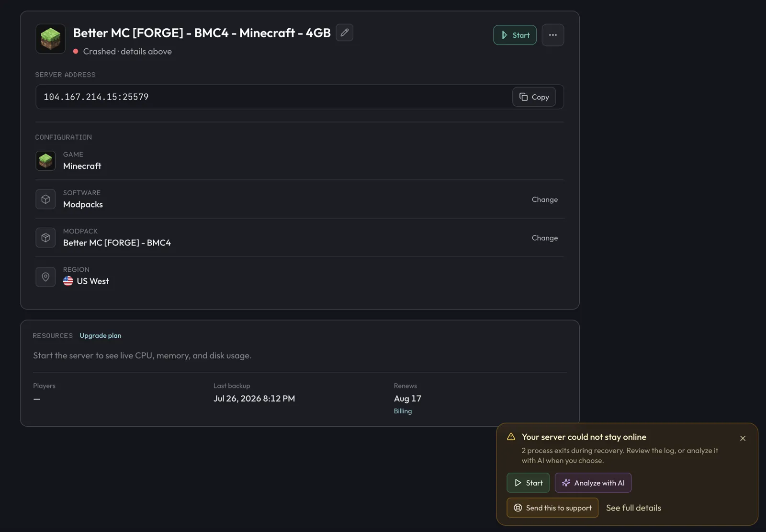The width and height of the screenshot is (766, 532).
Task: Dismiss the server could not stay online alert
Action: 743,438
